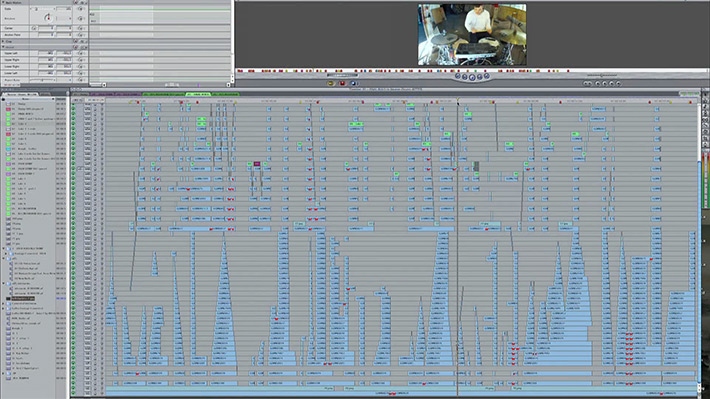
Task: Add a keyframe for Scale
Action: click(81, 9)
